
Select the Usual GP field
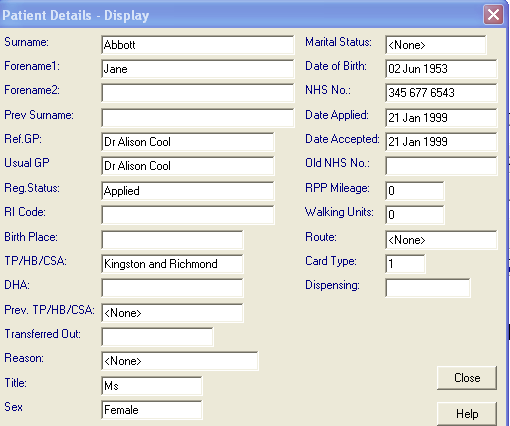188,166
